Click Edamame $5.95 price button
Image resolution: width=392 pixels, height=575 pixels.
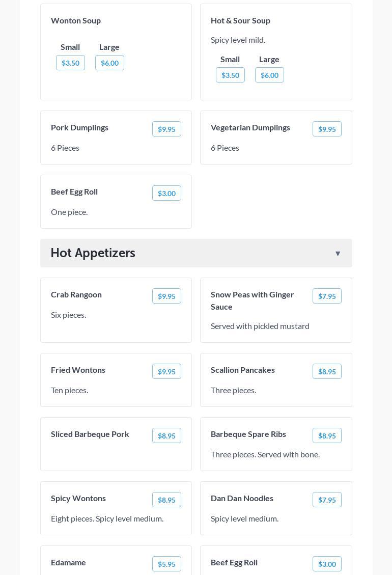(x=166, y=564)
